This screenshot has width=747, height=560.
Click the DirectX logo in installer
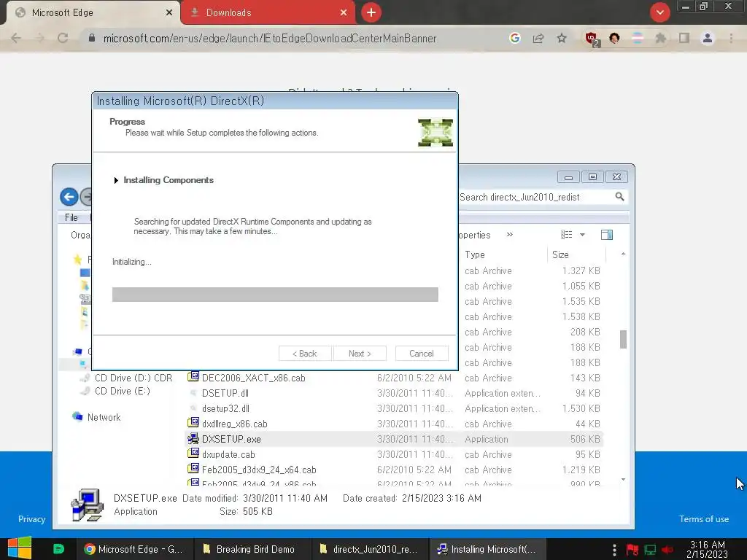click(x=436, y=133)
